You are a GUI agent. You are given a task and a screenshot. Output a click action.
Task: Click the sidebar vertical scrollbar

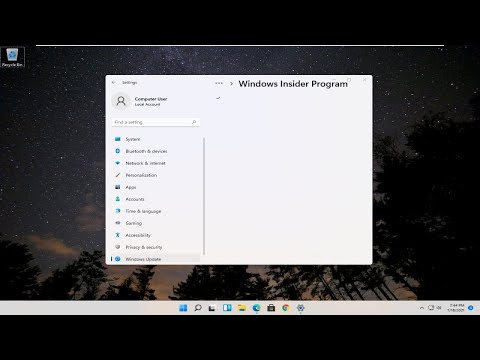204,196
